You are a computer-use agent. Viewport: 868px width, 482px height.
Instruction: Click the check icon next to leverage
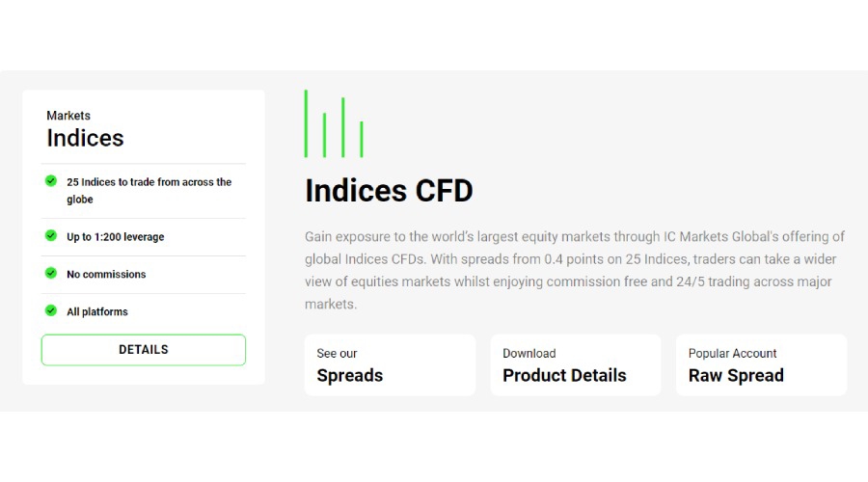click(x=51, y=235)
